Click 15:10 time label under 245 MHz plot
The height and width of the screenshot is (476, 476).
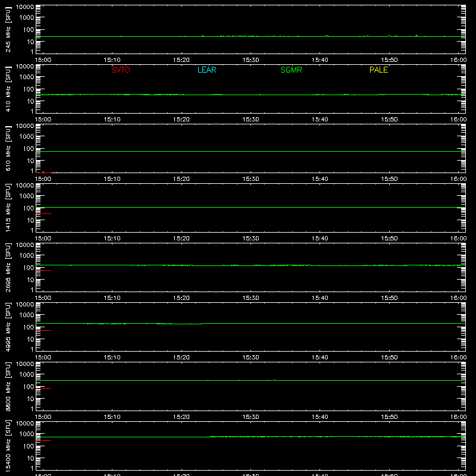pos(112,60)
